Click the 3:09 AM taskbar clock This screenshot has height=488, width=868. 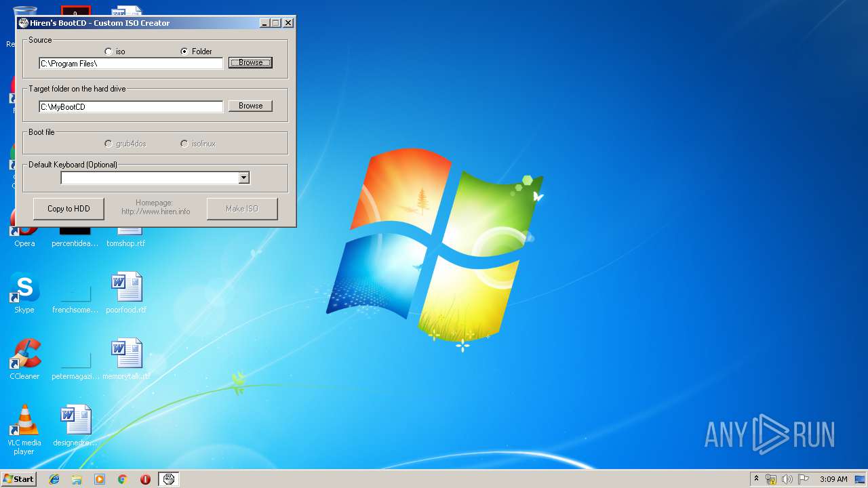[833, 479]
